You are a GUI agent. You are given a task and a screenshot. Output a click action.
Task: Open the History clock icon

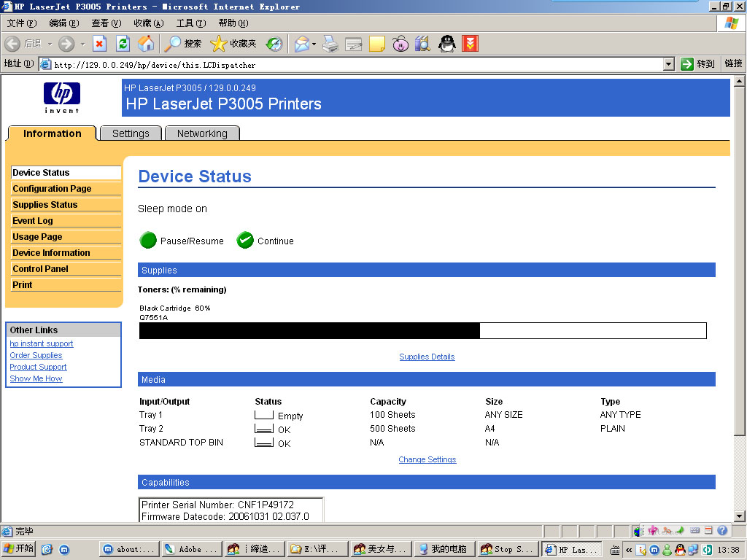274,44
